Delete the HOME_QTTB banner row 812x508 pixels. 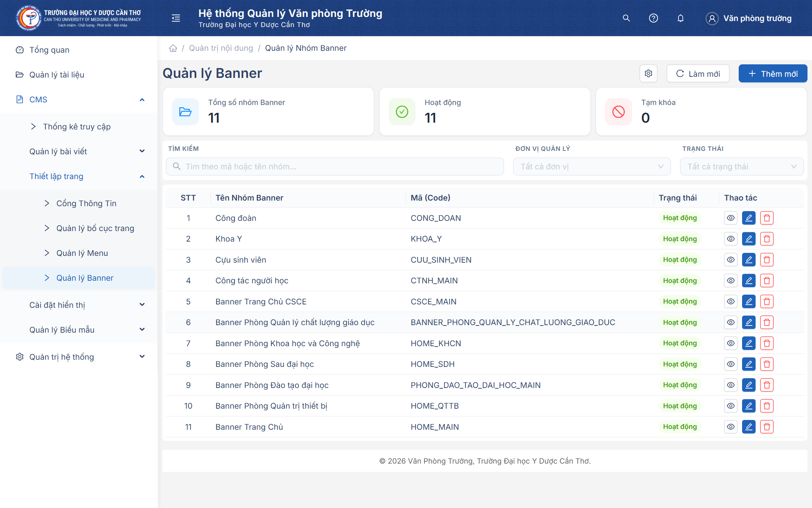pos(767,406)
